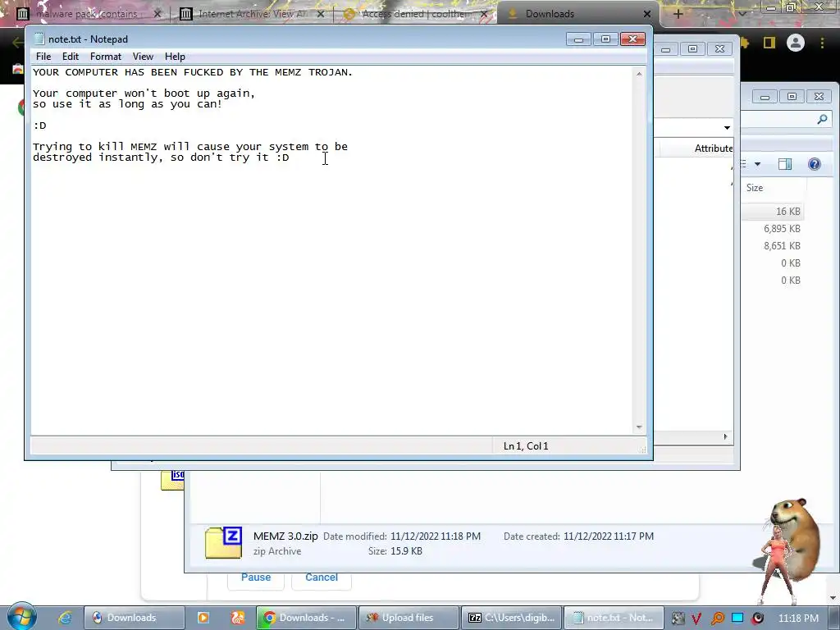Select the 6,895 KB file size cell
Viewport: 840px width, 630px height.
782,229
